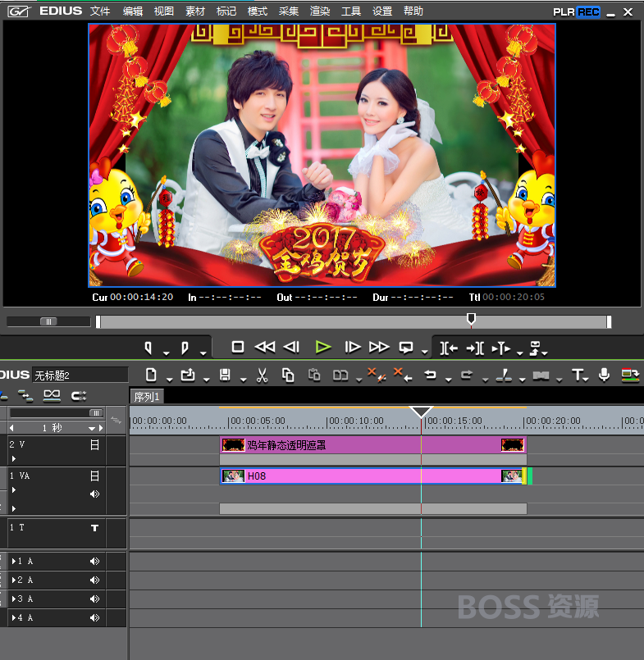The image size is (644, 660).
Task: Jump to previous edit point
Action: (x=449, y=348)
